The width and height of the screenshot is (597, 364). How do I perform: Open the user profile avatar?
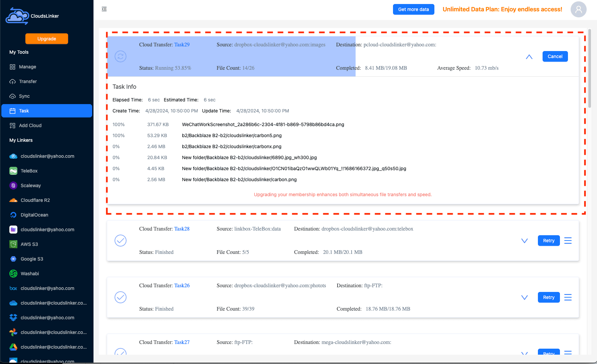[x=579, y=9]
